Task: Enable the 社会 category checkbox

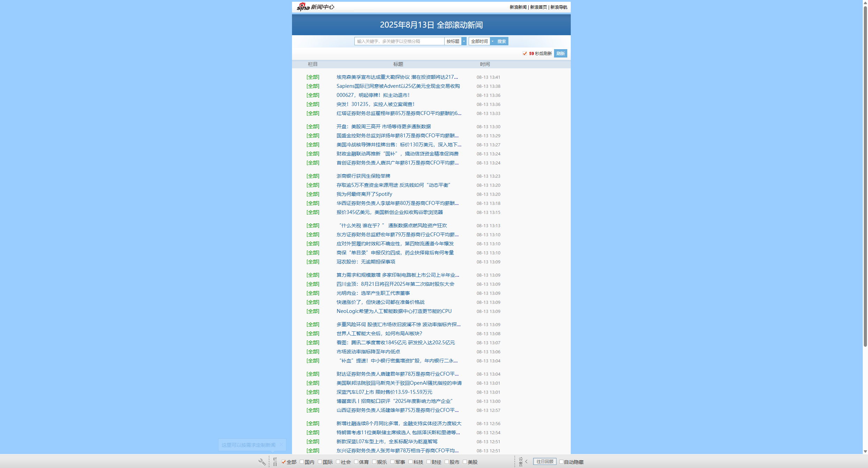Action: point(338,462)
